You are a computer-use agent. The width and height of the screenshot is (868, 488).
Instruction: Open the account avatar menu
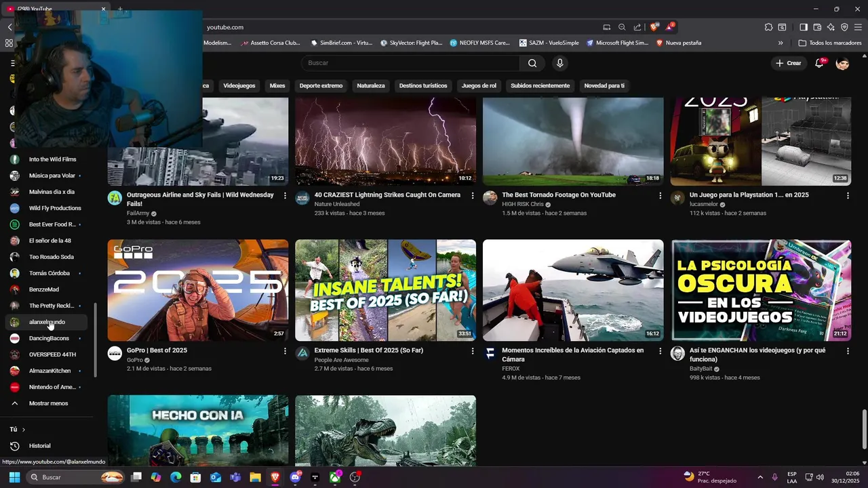(x=842, y=63)
